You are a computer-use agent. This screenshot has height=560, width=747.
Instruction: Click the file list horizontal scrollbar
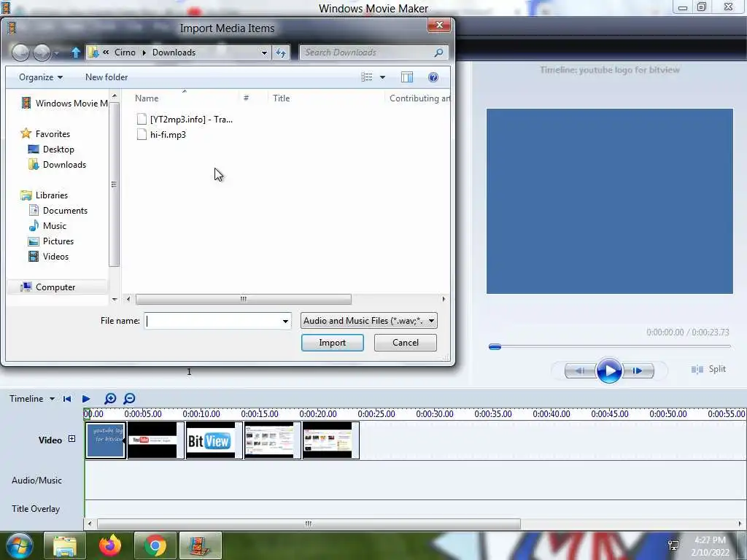point(244,299)
